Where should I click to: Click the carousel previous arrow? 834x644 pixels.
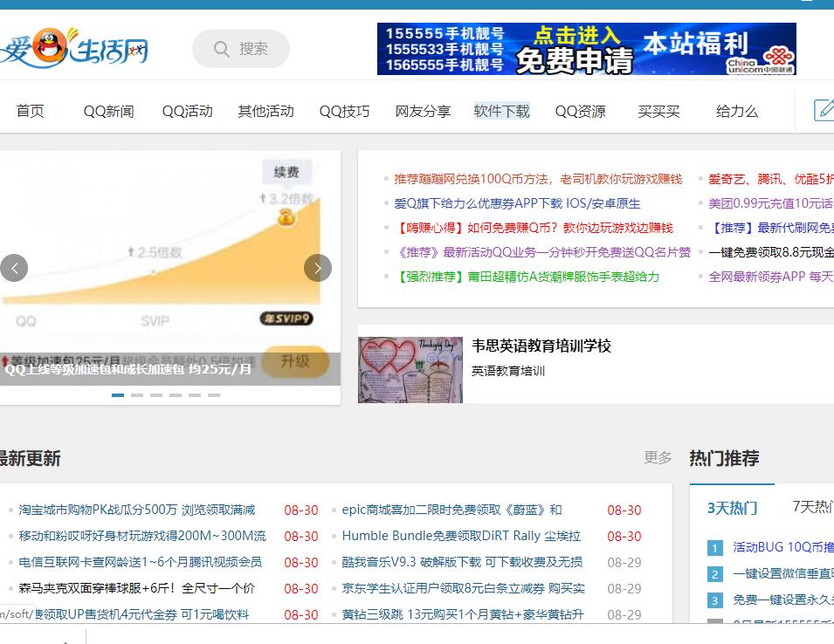pyautogui.click(x=14, y=268)
